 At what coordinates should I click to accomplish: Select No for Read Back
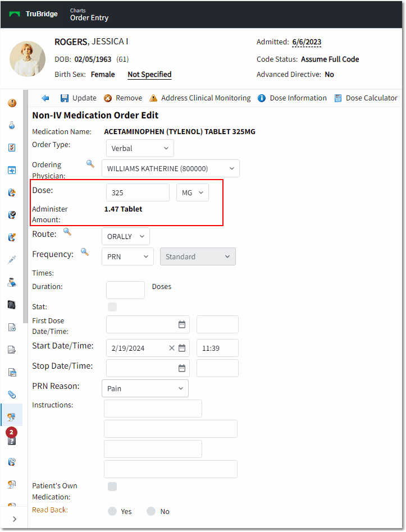click(151, 511)
